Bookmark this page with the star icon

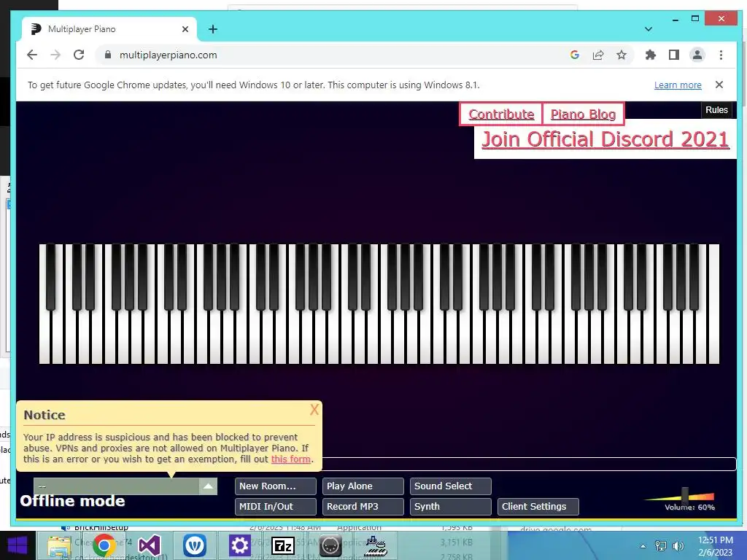[622, 55]
